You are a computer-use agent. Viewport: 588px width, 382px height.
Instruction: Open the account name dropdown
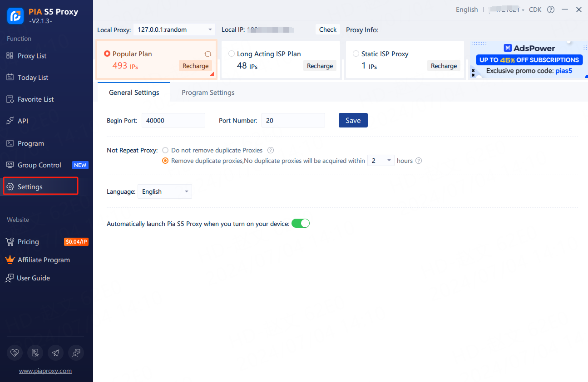click(x=507, y=10)
